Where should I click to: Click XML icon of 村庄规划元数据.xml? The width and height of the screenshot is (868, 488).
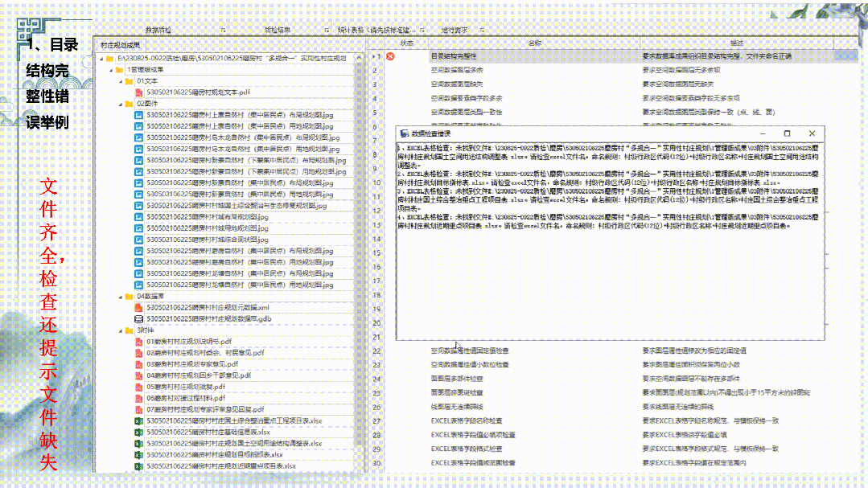(x=139, y=308)
